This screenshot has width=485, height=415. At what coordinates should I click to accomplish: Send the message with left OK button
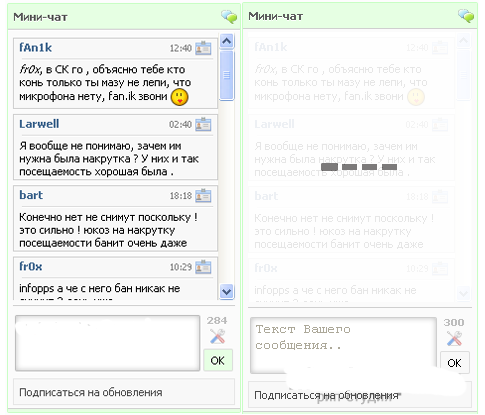point(218,360)
